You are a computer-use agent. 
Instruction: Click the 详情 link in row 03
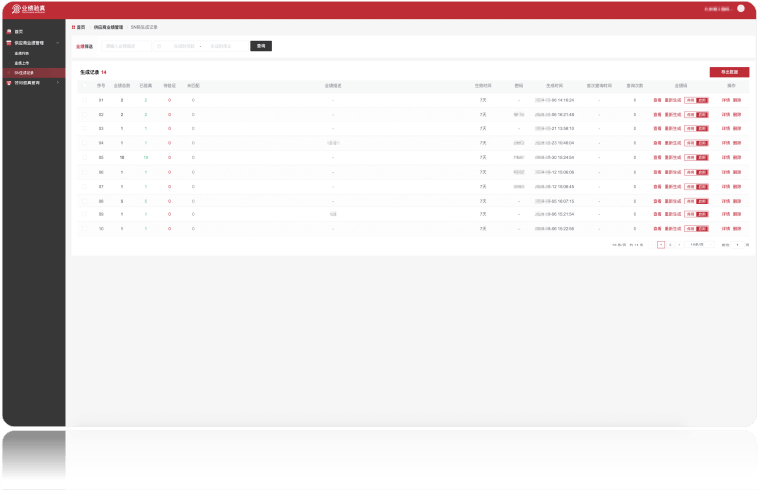coord(726,129)
